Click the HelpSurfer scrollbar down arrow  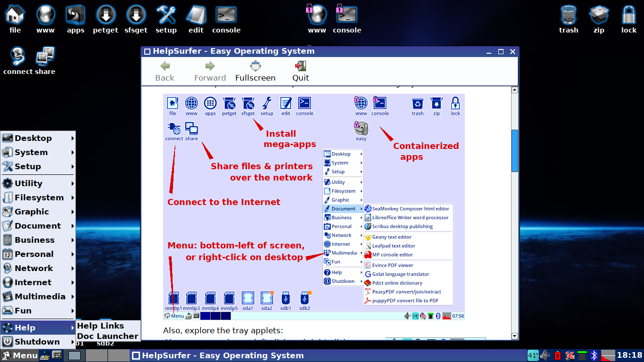tap(515, 336)
